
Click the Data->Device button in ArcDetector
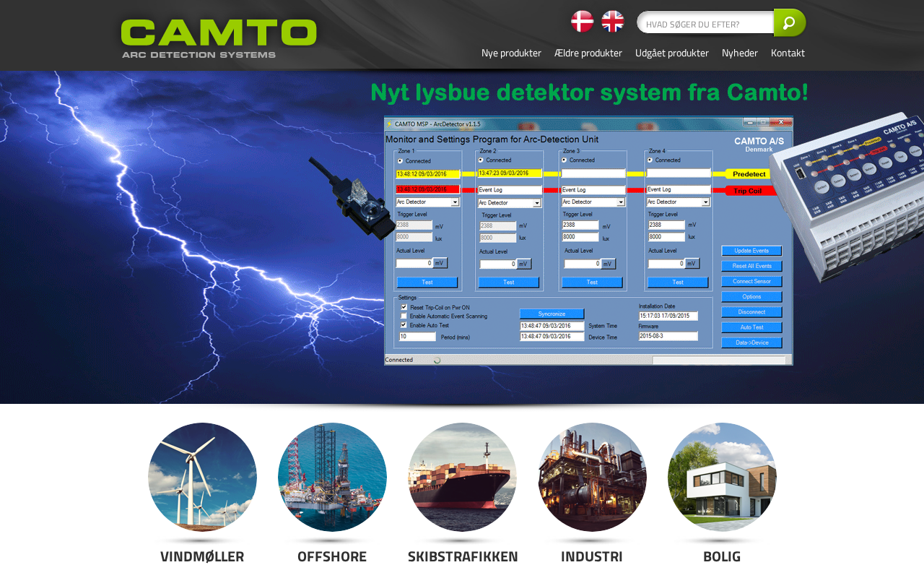(x=751, y=342)
